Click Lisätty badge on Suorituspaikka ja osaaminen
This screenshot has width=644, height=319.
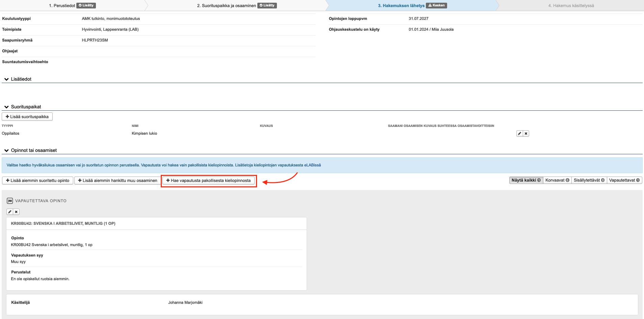click(267, 5)
